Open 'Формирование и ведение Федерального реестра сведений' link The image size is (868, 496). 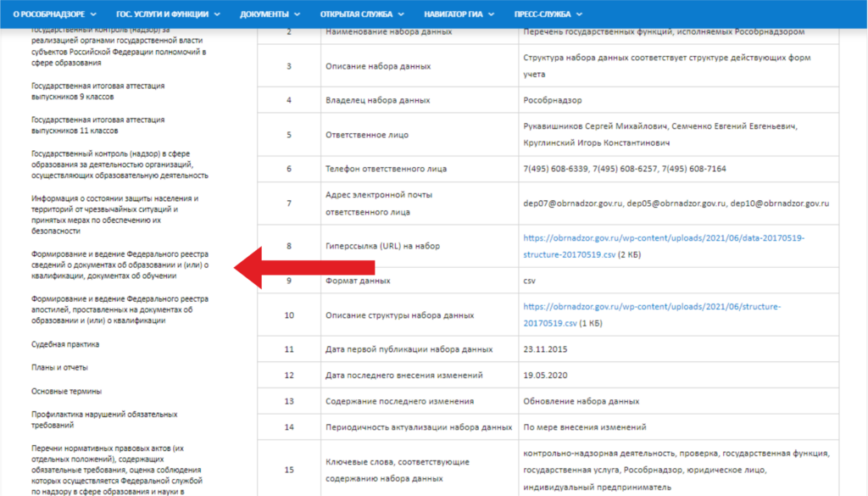pyautogui.click(x=120, y=265)
